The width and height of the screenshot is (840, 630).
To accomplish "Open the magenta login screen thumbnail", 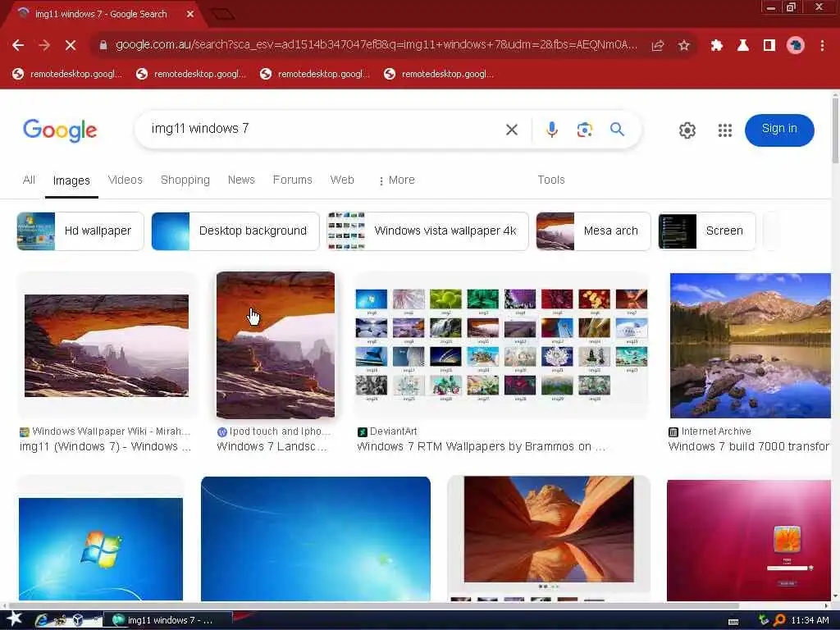I will click(x=749, y=540).
